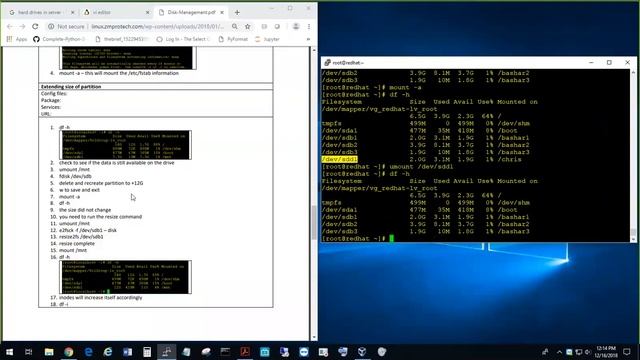Open the PyFormat bookmark
Viewport: 640px width, 360px height.
[233, 39]
